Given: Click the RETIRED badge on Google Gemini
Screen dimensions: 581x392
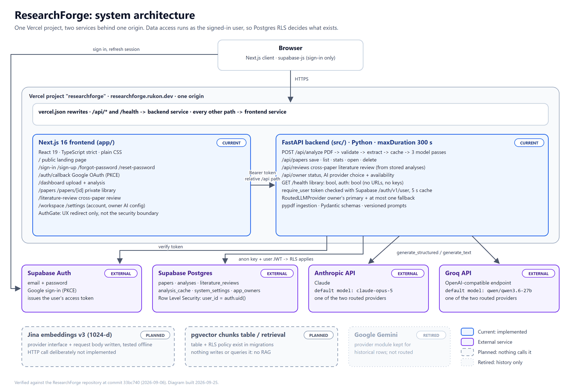Looking at the screenshot, I should [x=431, y=335].
